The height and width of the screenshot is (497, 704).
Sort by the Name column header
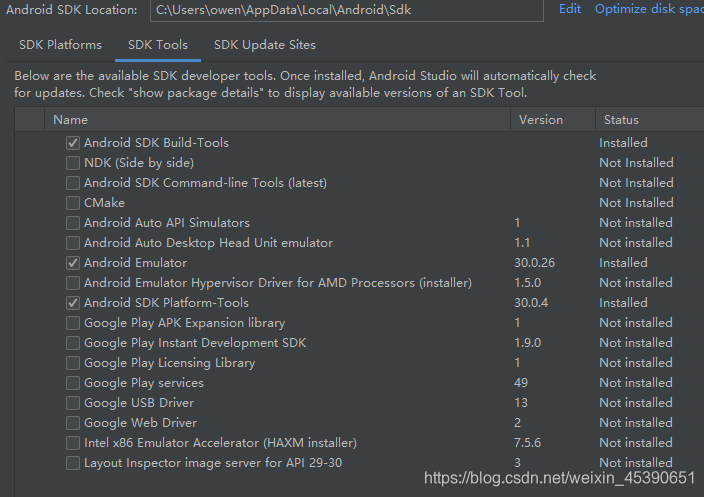click(277, 120)
